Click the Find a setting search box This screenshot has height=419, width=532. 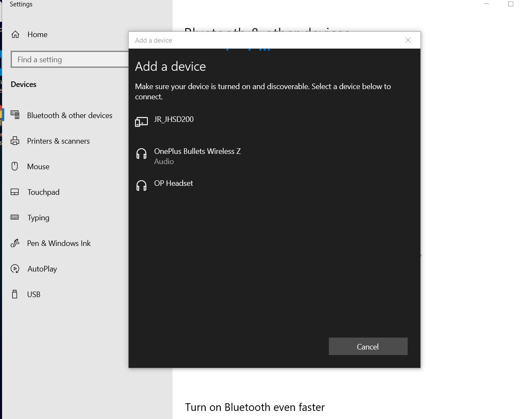[x=70, y=59]
